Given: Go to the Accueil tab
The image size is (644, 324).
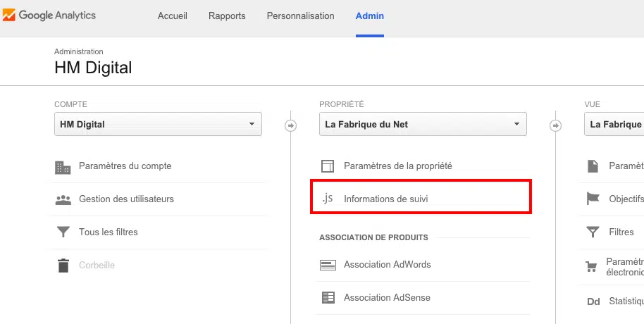Looking at the screenshot, I should [x=173, y=16].
